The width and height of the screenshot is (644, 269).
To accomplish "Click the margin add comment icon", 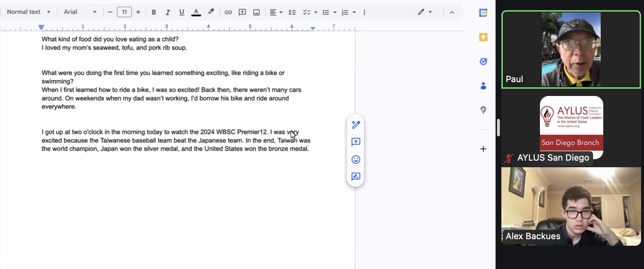I will click(x=356, y=142).
